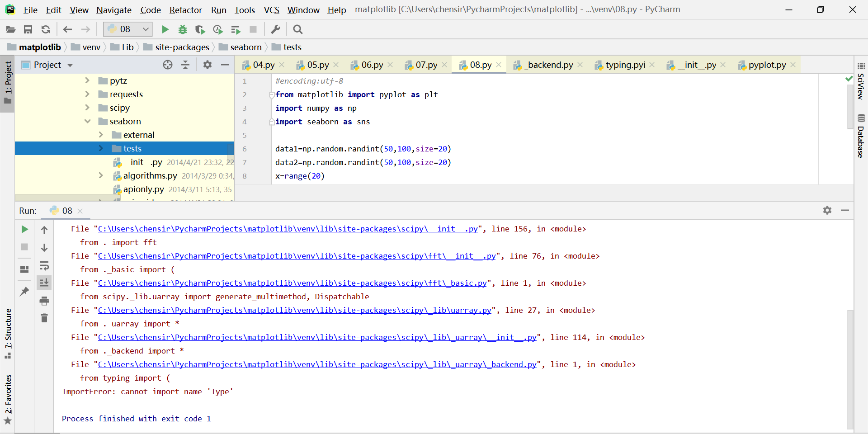868x434 pixels.
Task: Expand the scipy folder
Action: (x=87, y=108)
